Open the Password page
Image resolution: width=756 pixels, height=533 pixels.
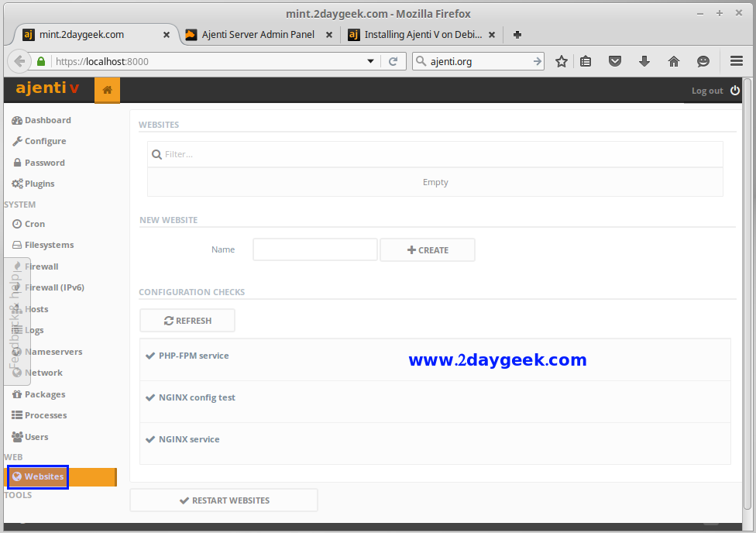(x=39, y=163)
